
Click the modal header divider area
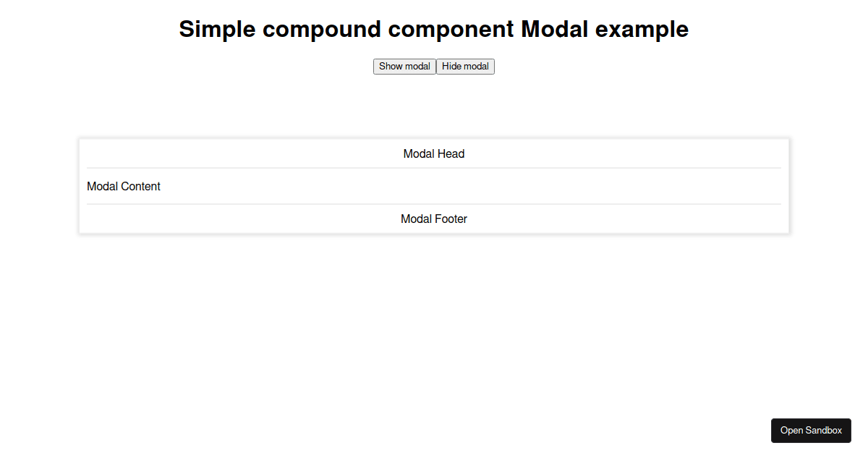tap(434, 167)
